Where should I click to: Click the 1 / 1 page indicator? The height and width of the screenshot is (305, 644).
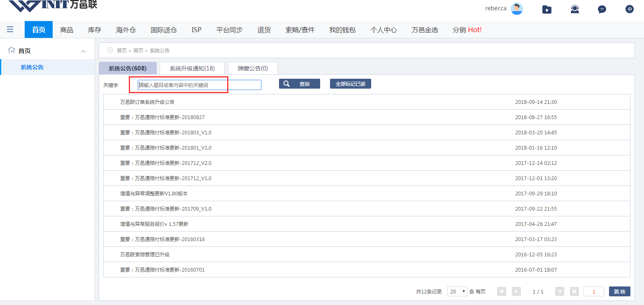click(x=538, y=291)
